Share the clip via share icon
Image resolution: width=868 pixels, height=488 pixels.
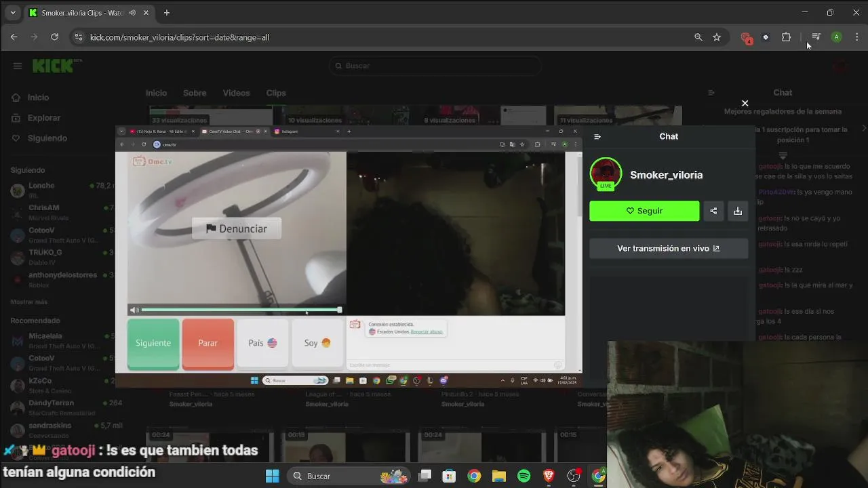(x=713, y=211)
